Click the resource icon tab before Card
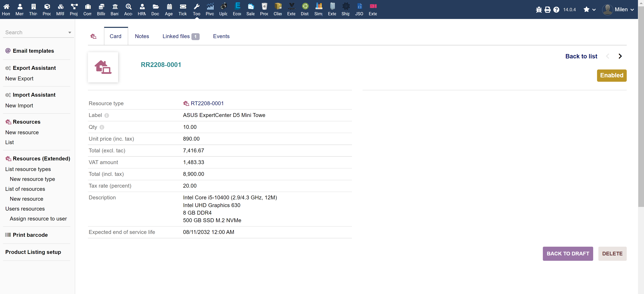 coord(93,36)
